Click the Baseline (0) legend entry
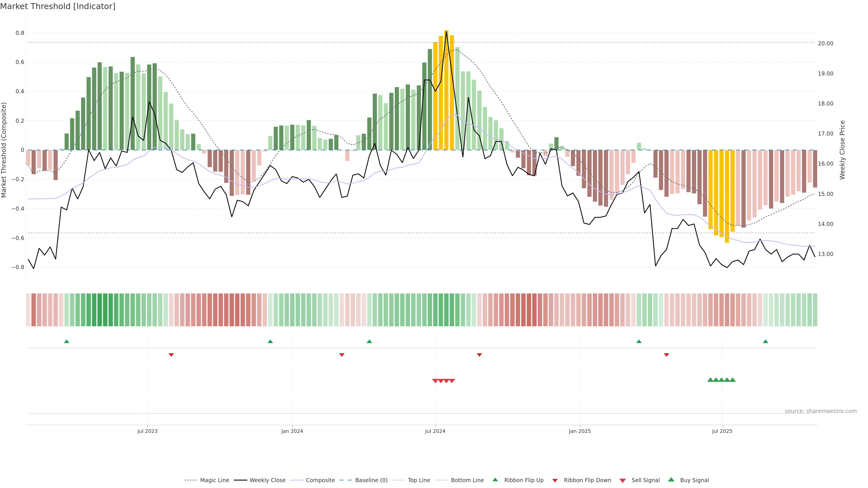The height and width of the screenshot is (488, 868). 371,480
